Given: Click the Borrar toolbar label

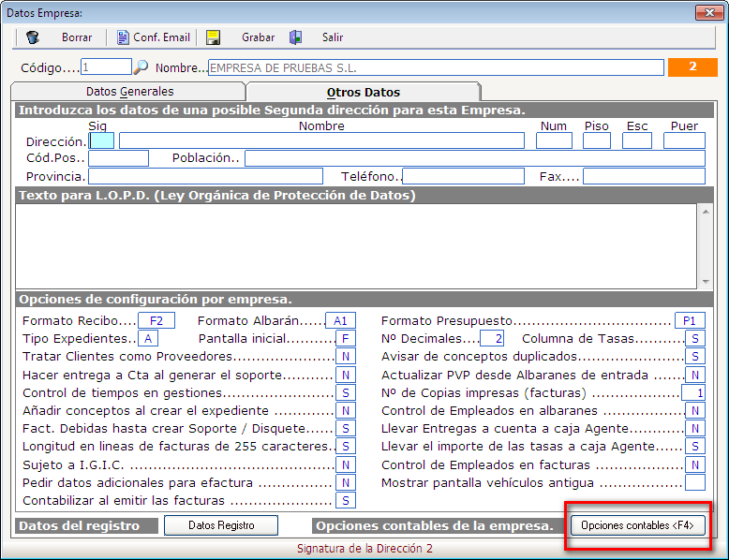Looking at the screenshot, I should [77, 37].
